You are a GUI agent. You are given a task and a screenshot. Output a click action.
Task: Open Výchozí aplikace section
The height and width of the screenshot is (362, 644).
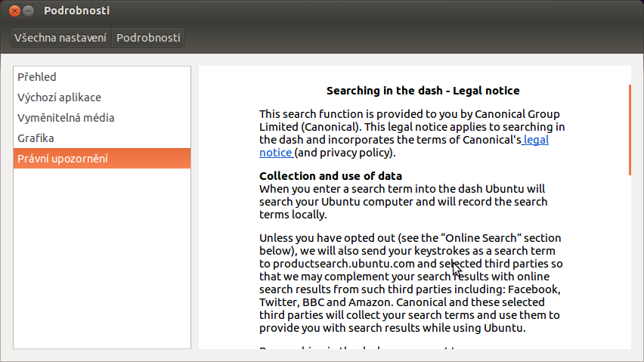point(102,97)
